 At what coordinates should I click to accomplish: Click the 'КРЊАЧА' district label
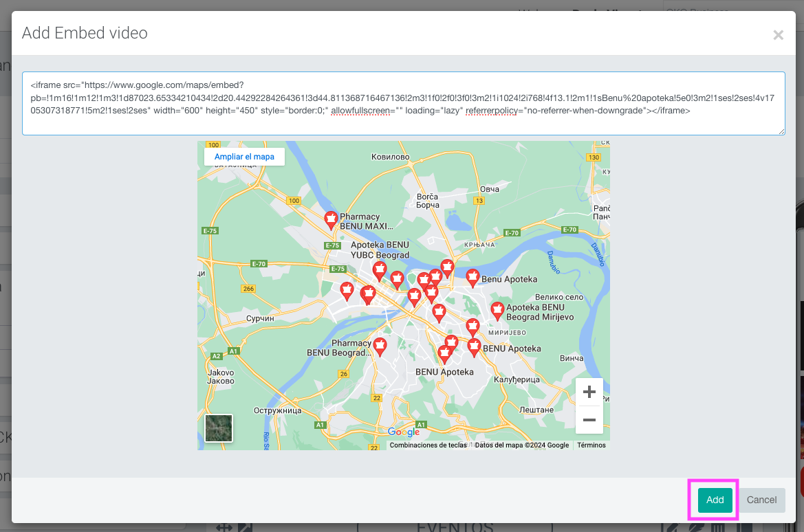pyautogui.click(x=479, y=245)
